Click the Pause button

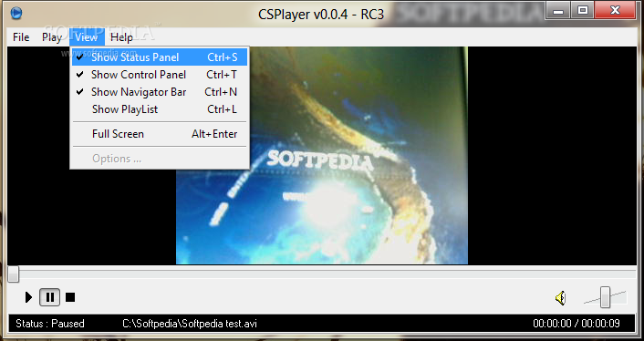pos(49,297)
